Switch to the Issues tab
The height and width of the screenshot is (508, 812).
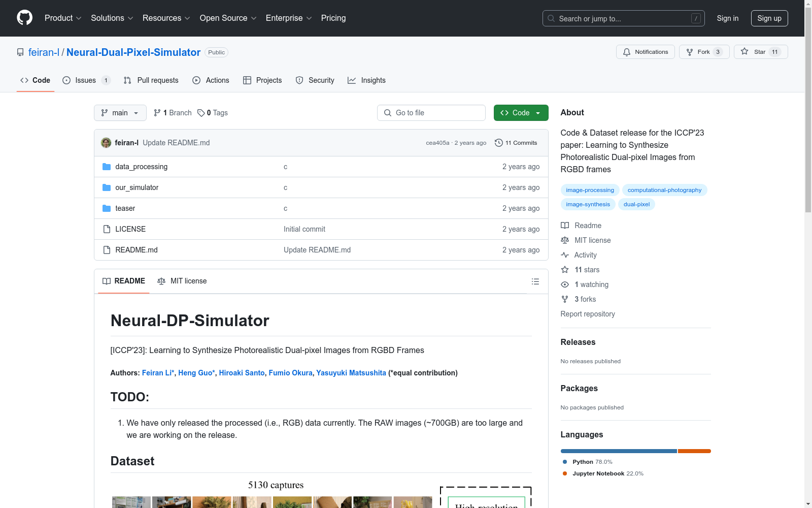click(86, 80)
